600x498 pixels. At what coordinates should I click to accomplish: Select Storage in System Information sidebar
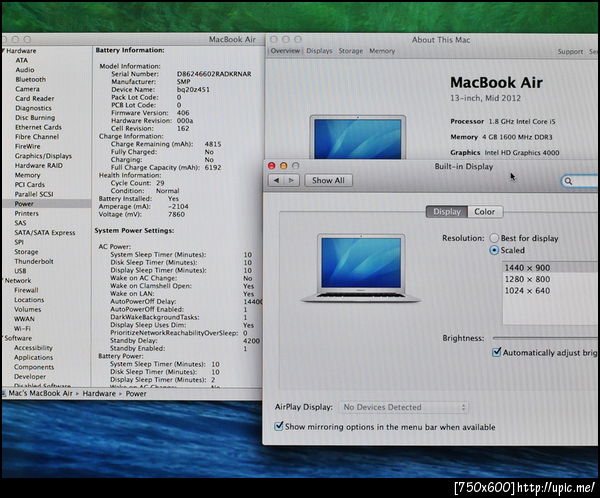coord(26,251)
